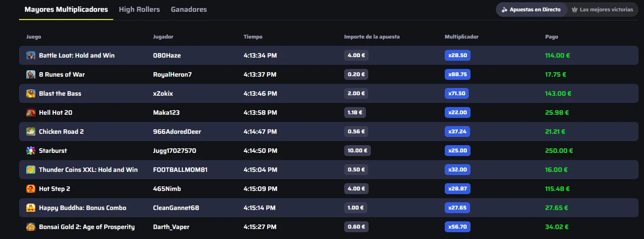Click the Hell Hot 20 game icon
Viewport: 644px width, 239px height.
click(x=31, y=112)
